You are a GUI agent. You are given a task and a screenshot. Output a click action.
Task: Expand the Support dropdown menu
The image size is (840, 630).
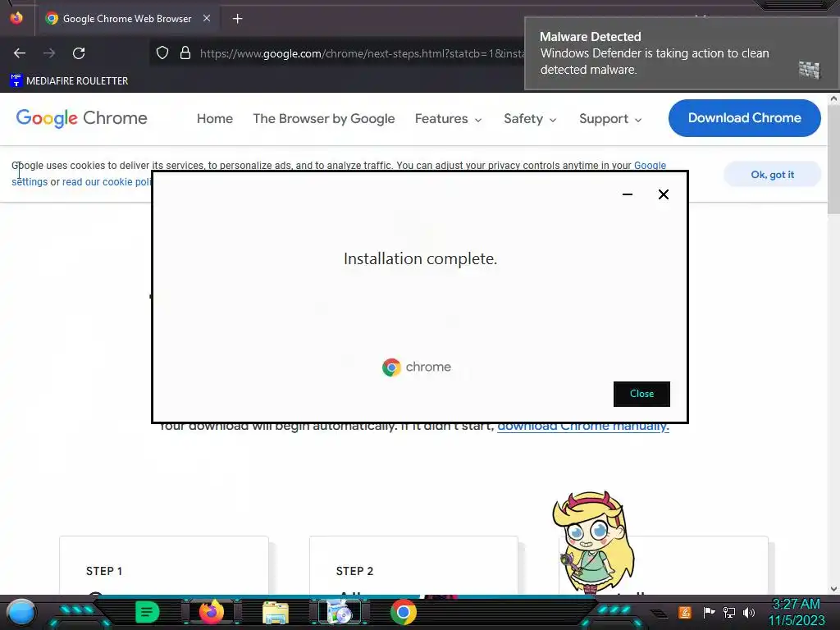(610, 118)
